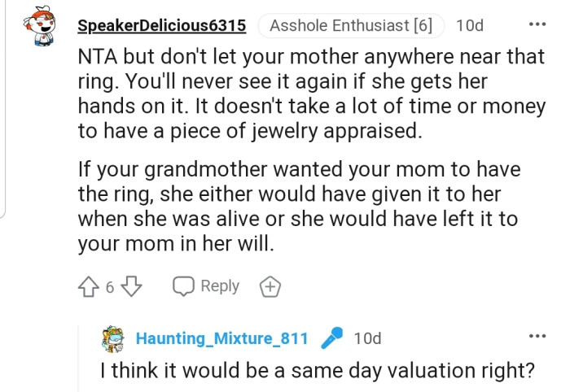This screenshot has height=392, width=570.
Task: Select the Asshole Enthusiast [6] flair badge
Action: (351, 26)
